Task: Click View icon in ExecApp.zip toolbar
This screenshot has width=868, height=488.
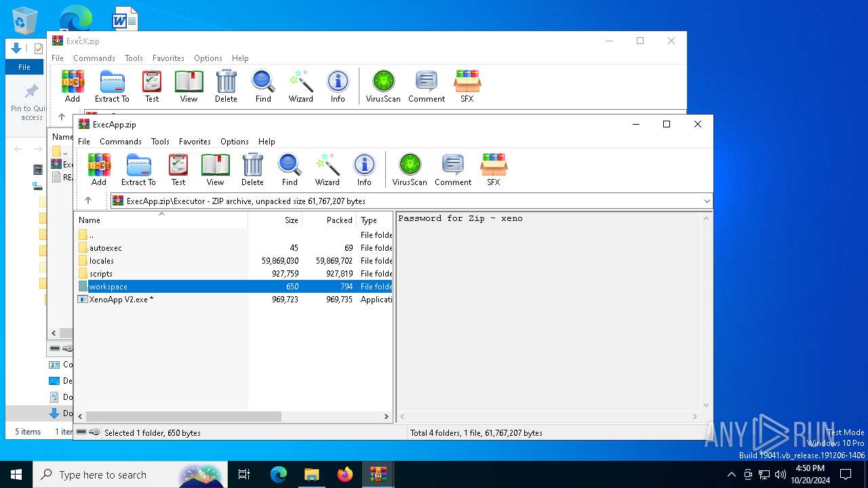Action: (215, 169)
